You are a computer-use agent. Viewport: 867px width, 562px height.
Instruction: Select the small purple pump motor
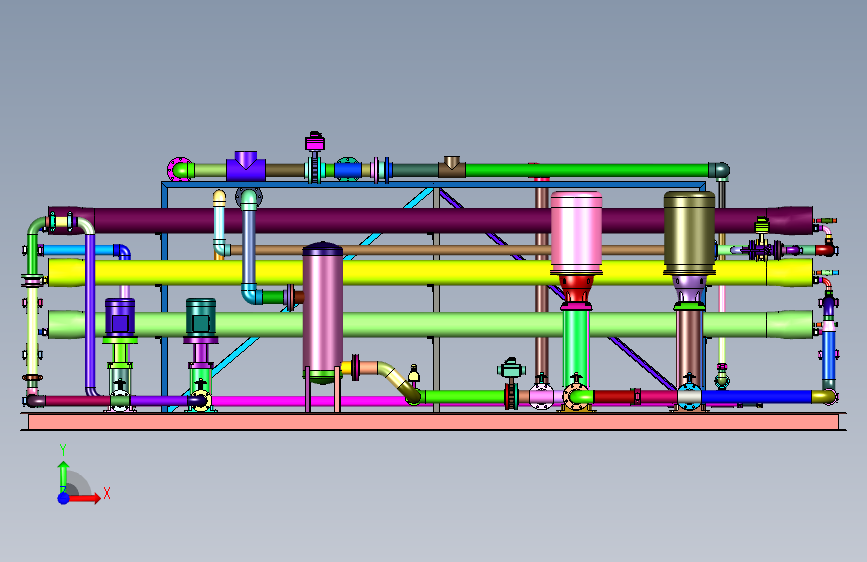[120, 317]
